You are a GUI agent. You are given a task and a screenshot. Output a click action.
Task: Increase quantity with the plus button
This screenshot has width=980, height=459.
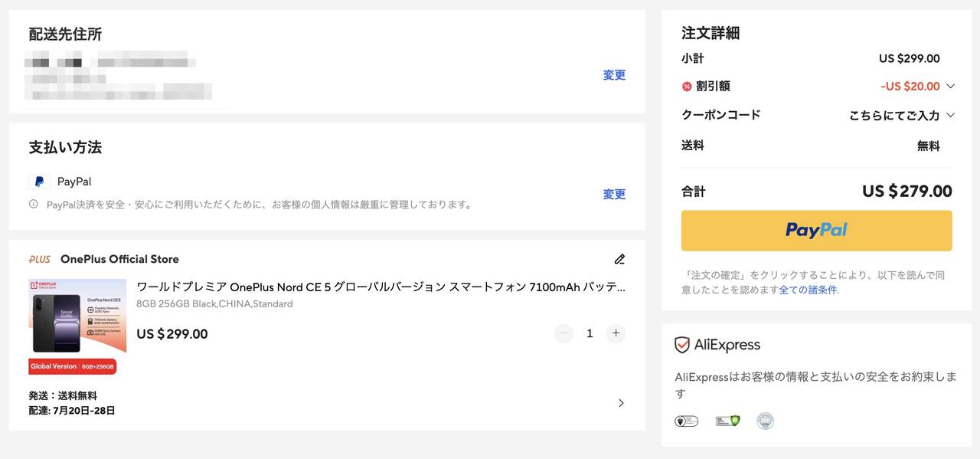[x=616, y=333]
